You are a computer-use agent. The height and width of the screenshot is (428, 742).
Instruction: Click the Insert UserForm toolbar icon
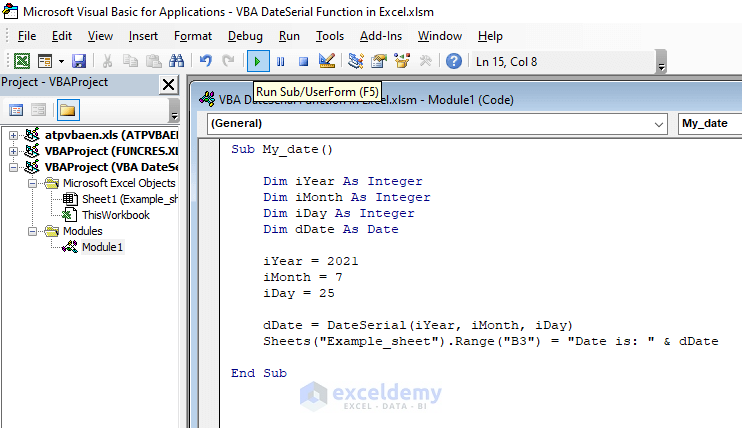[x=45, y=61]
